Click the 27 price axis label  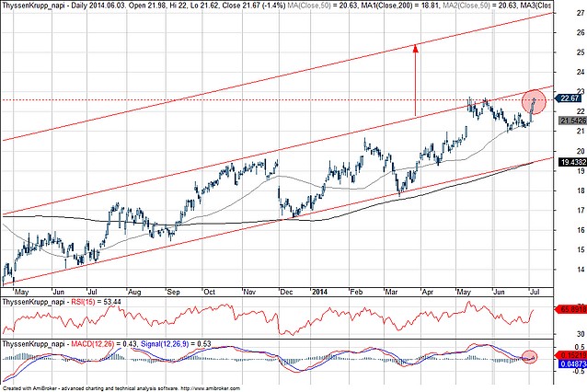pyautogui.click(x=581, y=13)
